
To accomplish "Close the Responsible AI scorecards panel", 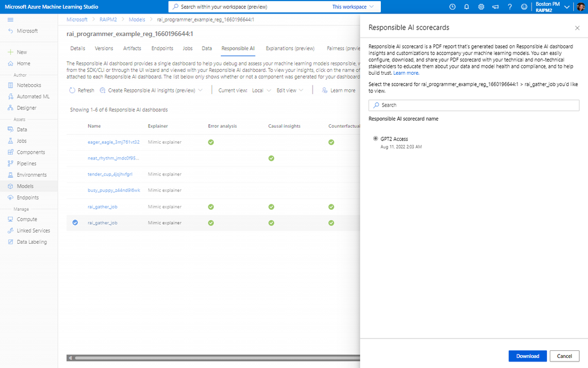I will click(577, 28).
